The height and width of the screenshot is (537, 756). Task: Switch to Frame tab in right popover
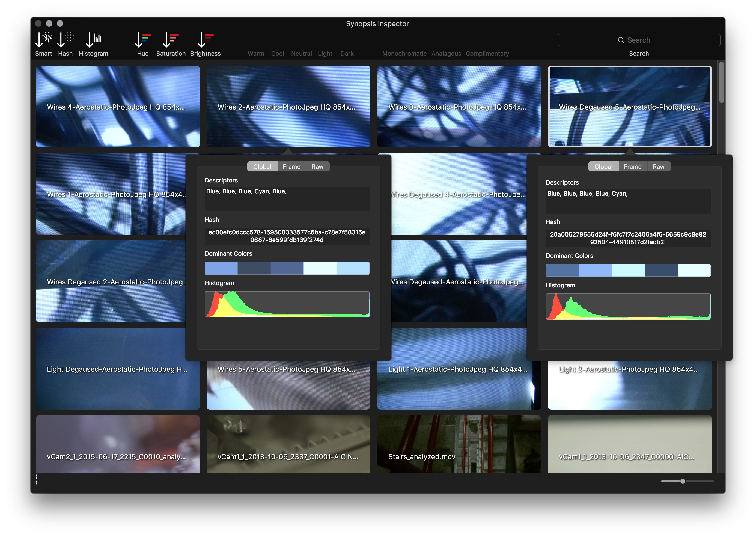pos(632,167)
